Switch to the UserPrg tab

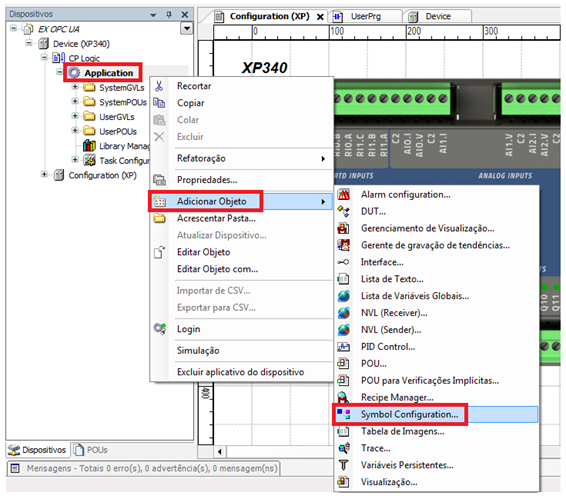point(365,17)
